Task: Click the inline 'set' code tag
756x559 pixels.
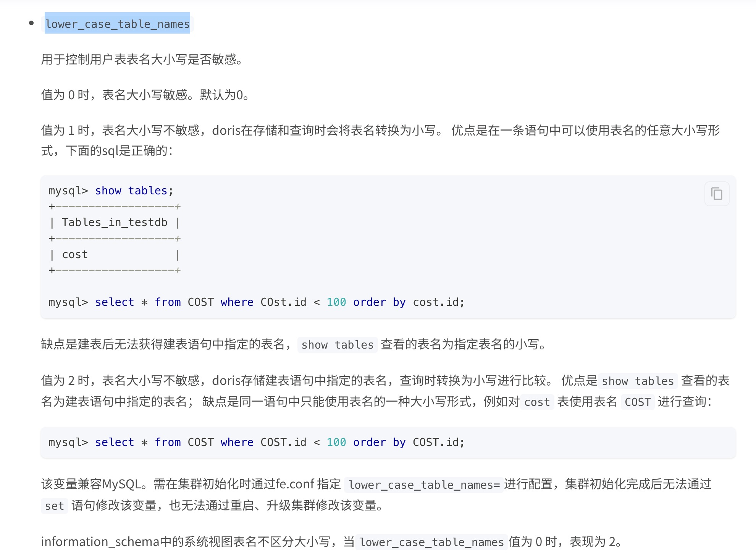Action: (x=54, y=506)
